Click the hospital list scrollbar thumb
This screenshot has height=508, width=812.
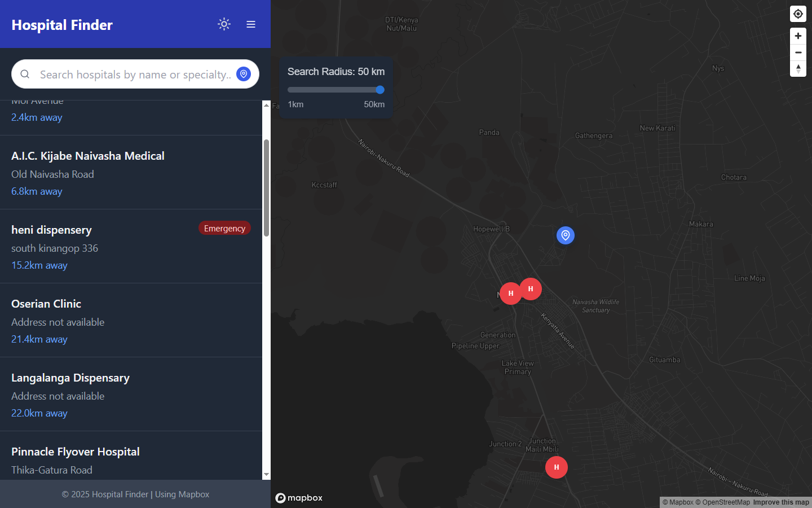pyautogui.click(x=266, y=187)
